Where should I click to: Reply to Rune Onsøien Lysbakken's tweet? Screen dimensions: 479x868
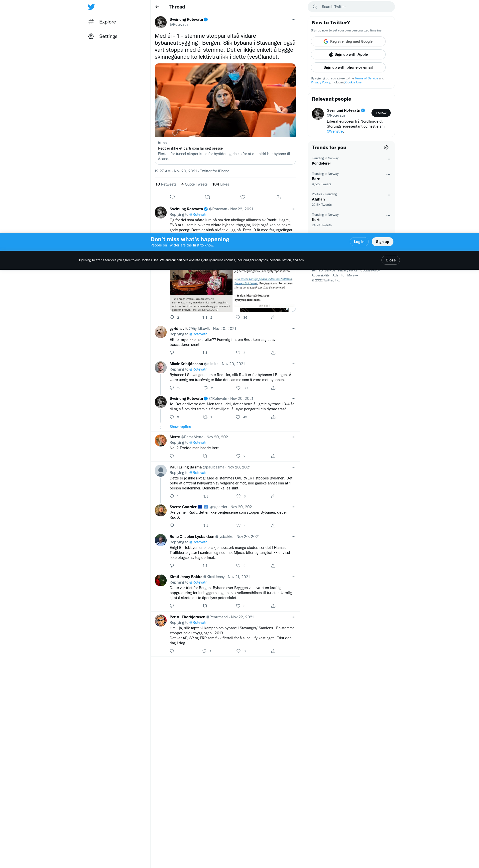click(x=172, y=566)
